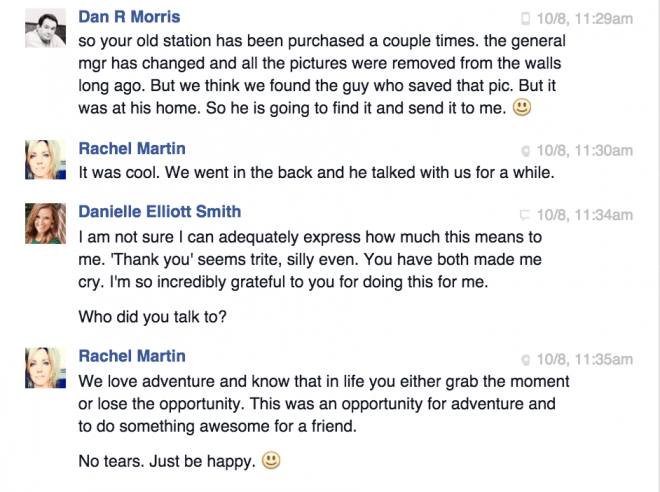Open Rachel Martin's name on 11:35am message
The image size is (660, 492).
point(132,356)
